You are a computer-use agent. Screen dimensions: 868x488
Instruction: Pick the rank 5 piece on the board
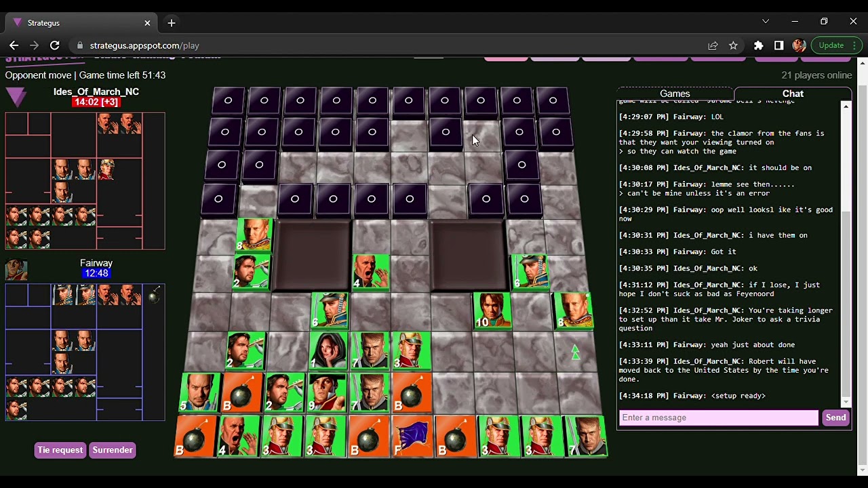(199, 392)
